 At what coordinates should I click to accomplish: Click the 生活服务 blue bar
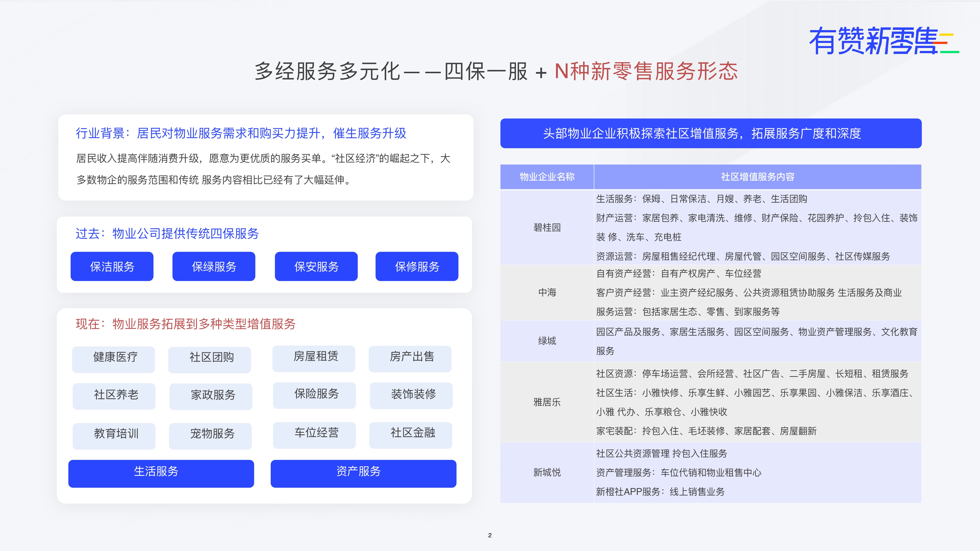(161, 473)
